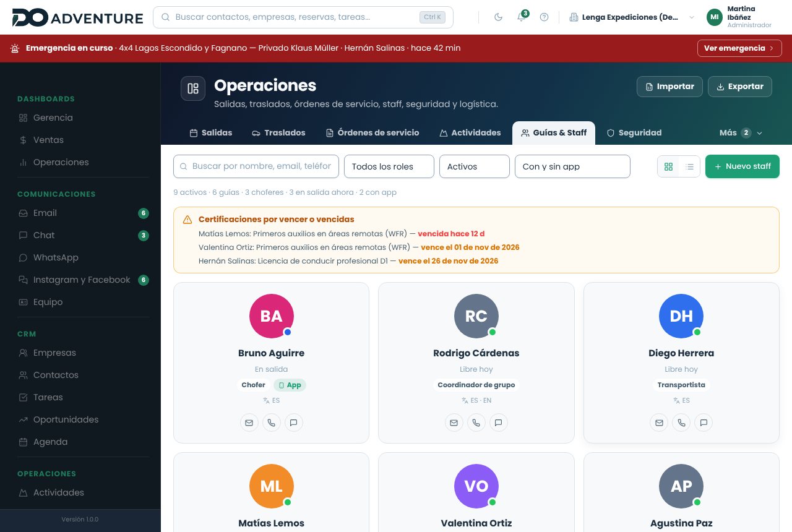
Task: Open the Seguridad tab
Action: (x=634, y=133)
